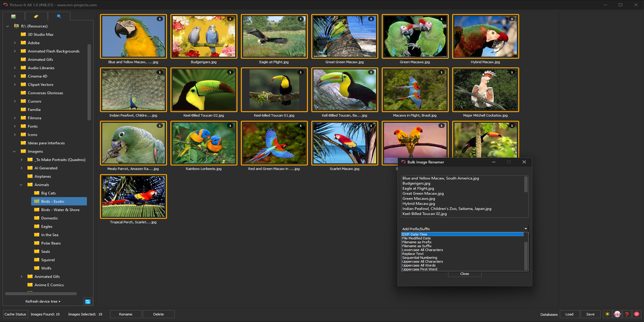The image size is (644, 322).
Task: Select the Indian Peafowl thumbnail image
Action: [133, 89]
